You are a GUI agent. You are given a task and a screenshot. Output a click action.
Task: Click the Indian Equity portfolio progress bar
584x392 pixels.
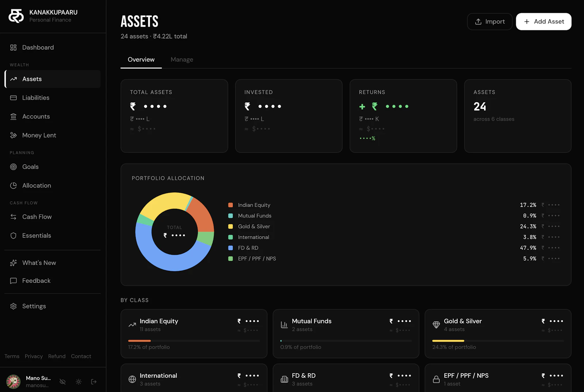194,341
